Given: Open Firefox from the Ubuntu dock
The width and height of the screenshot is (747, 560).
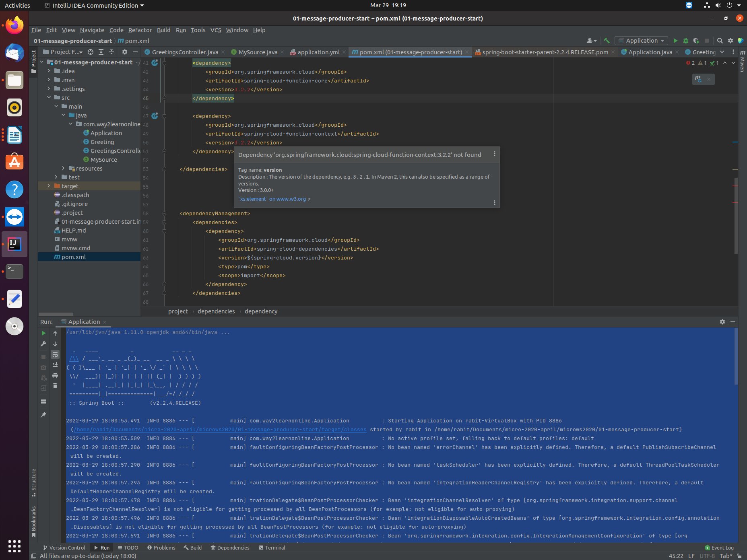Looking at the screenshot, I should [14, 26].
